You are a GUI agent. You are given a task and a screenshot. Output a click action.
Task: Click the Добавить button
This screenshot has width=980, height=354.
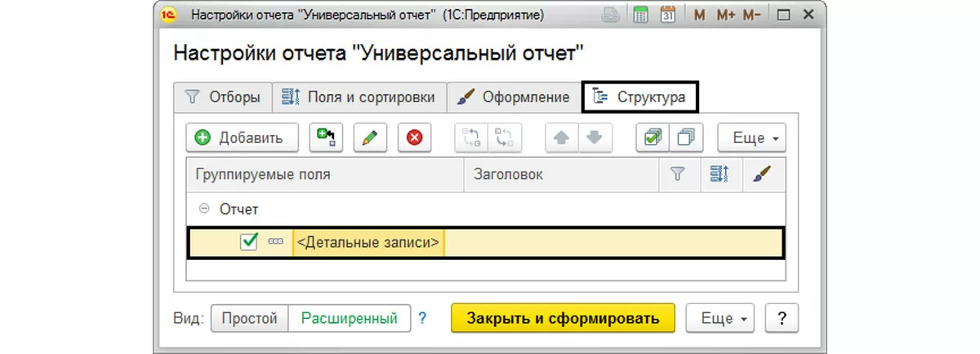(x=243, y=138)
